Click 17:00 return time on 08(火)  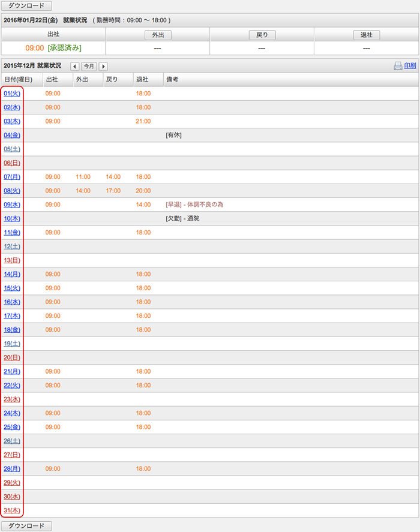[113, 191]
